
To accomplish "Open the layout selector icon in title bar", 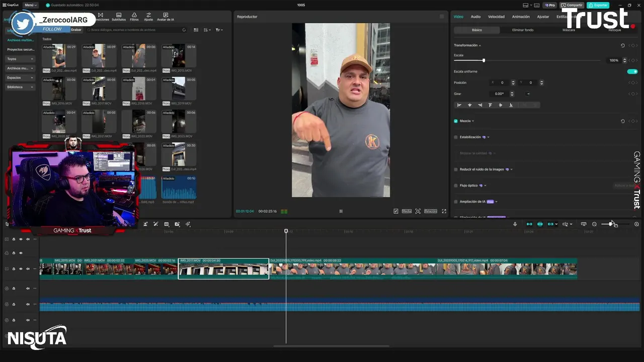I will pyautogui.click(x=528, y=5).
